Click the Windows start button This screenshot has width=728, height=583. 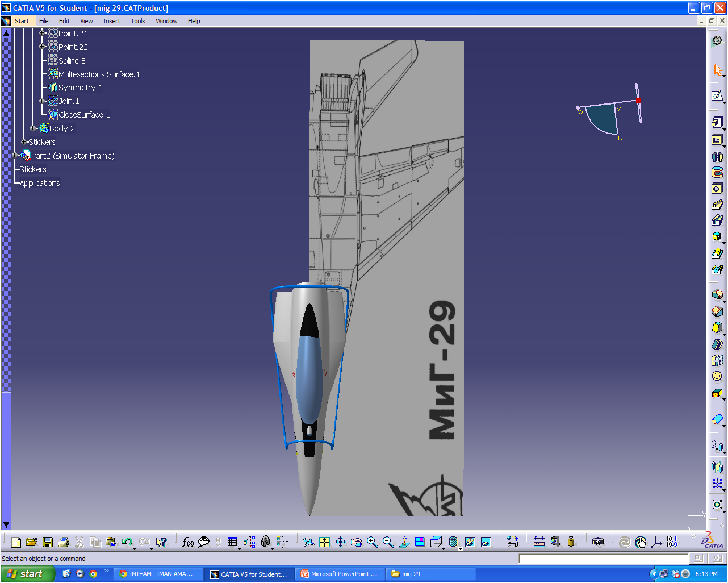pyautogui.click(x=27, y=574)
